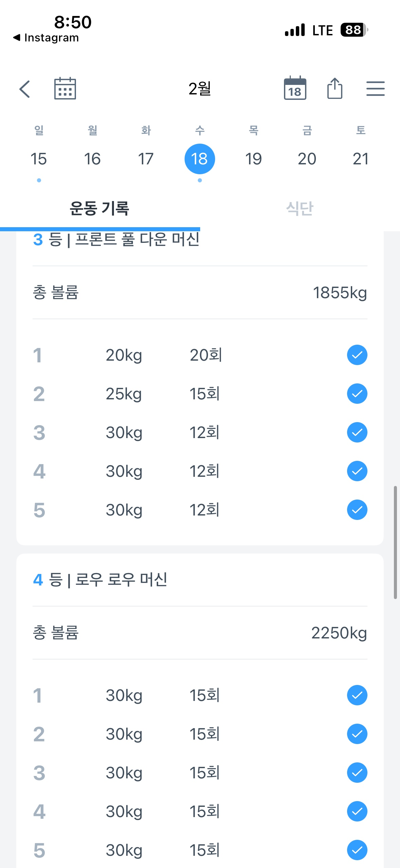
Task: Tap the share export icon
Action: pos(335,88)
